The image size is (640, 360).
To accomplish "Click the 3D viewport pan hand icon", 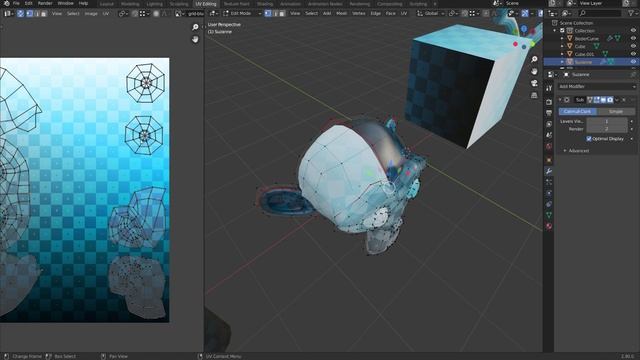I will (534, 71).
